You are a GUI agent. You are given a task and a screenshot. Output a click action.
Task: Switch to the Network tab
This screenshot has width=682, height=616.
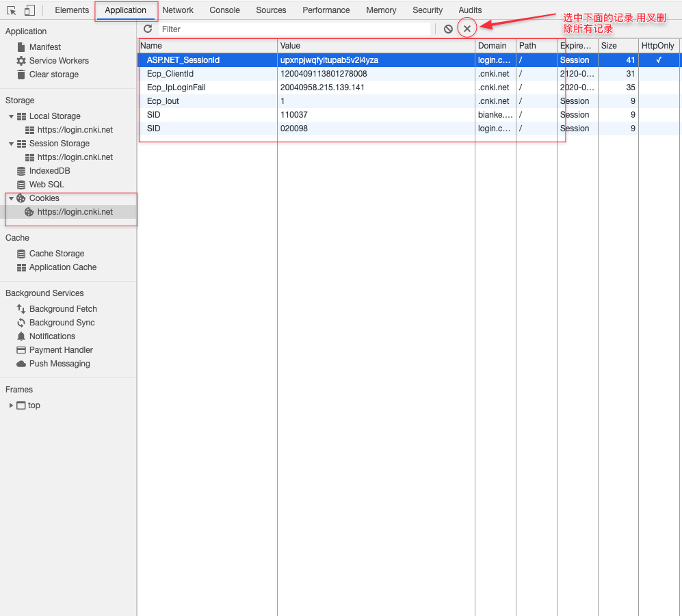178,10
